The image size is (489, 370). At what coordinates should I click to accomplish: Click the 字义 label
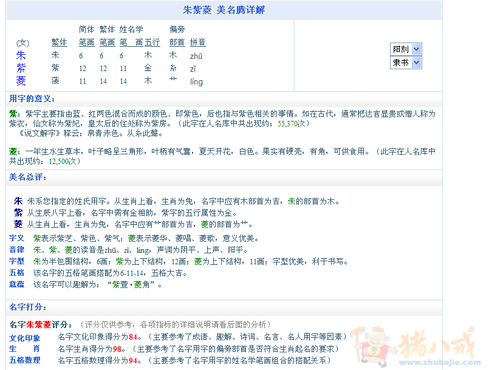tap(17, 238)
